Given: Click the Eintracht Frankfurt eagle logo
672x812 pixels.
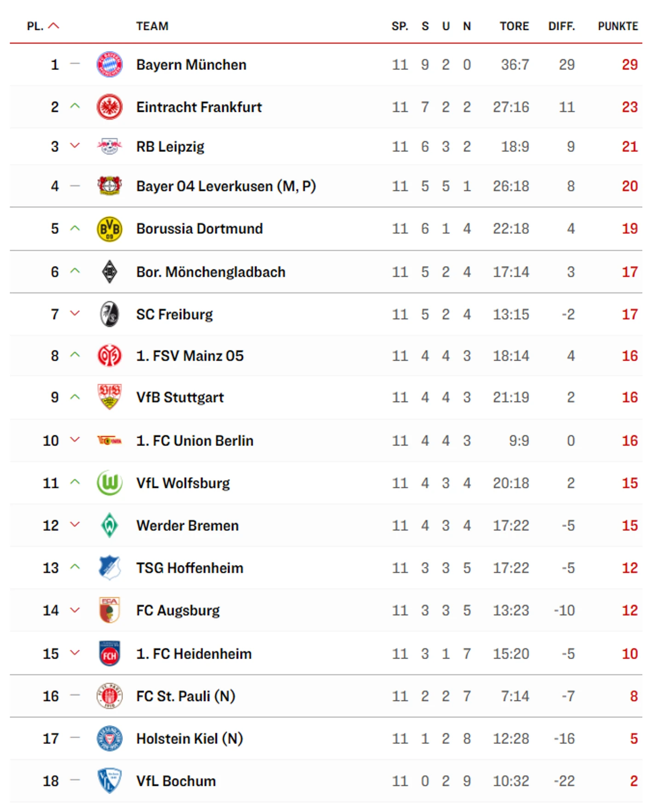Looking at the screenshot, I should pyautogui.click(x=110, y=107).
